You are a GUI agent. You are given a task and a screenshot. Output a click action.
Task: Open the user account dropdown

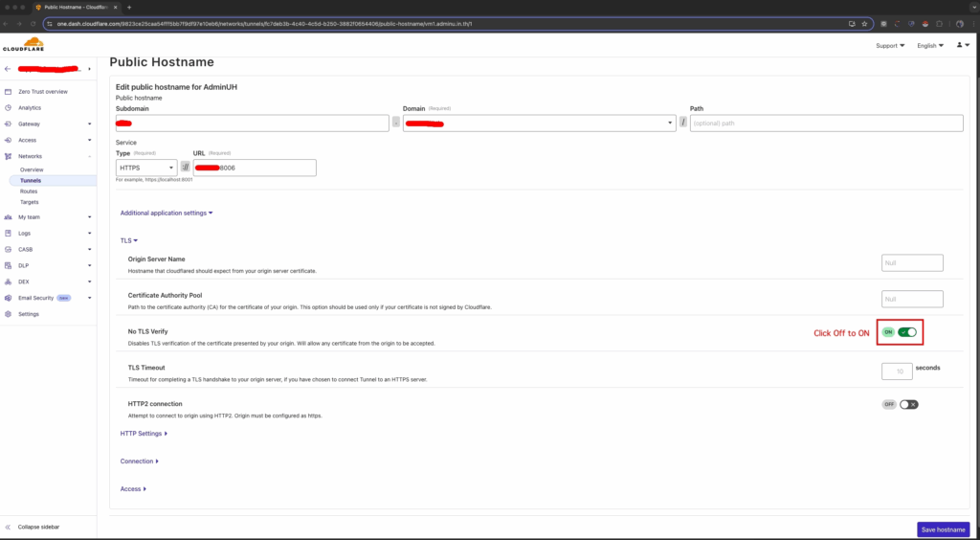[x=963, y=45]
